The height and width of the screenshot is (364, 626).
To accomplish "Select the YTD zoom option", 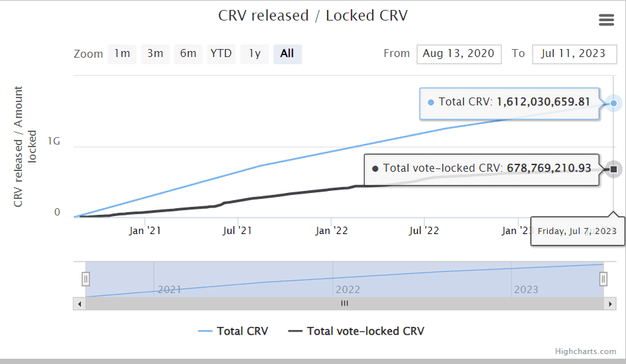I will [221, 54].
